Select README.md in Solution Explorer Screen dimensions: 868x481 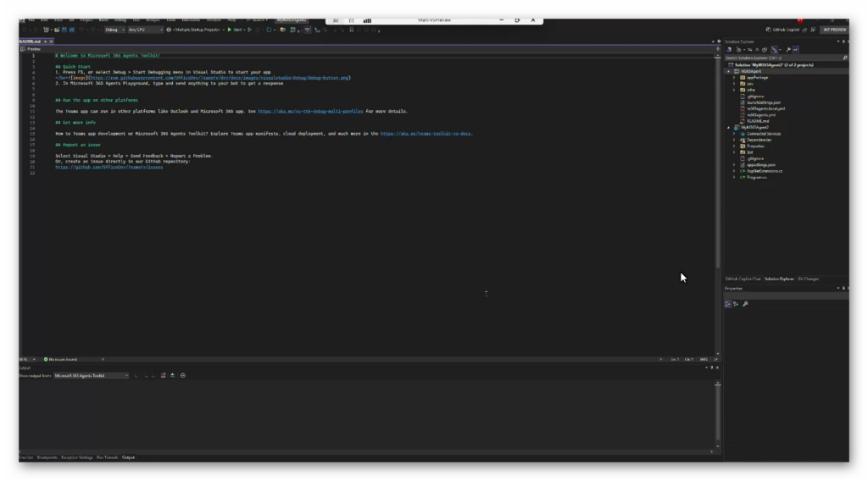click(757, 121)
